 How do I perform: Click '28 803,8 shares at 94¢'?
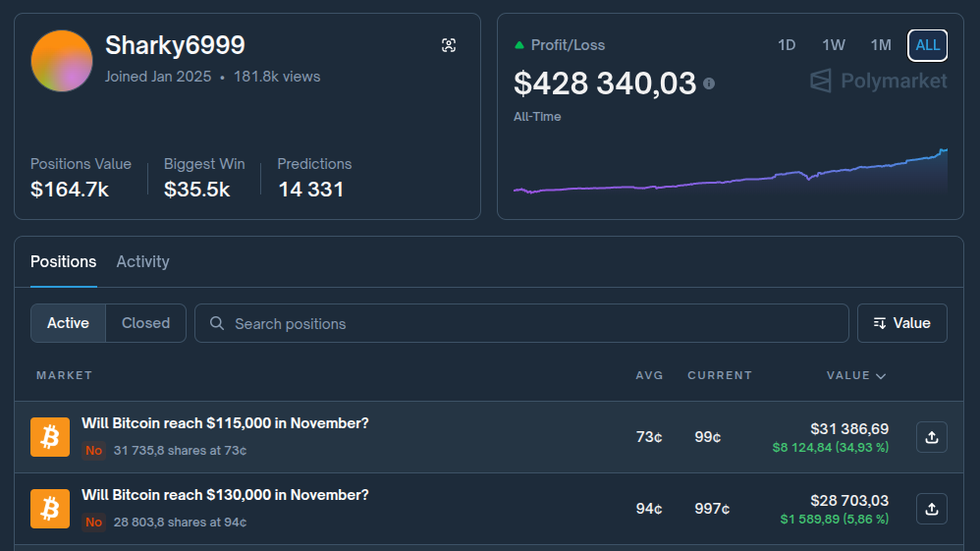pyautogui.click(x=180, y=523)
